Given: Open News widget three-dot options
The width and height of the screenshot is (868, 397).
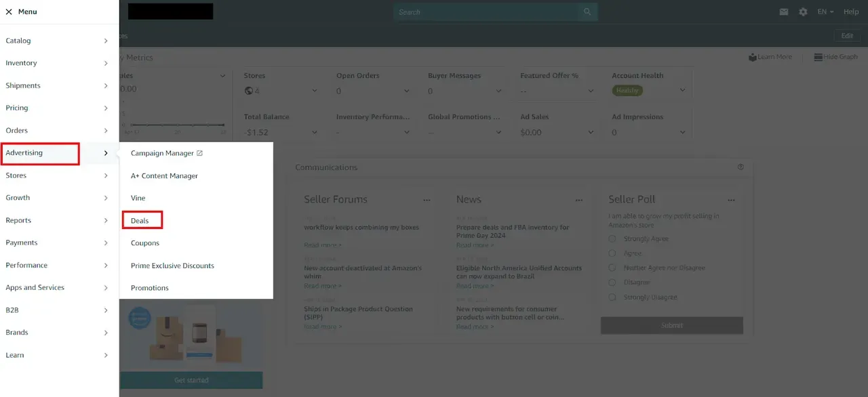Looking at the screenshot, I should pos(579,201).
